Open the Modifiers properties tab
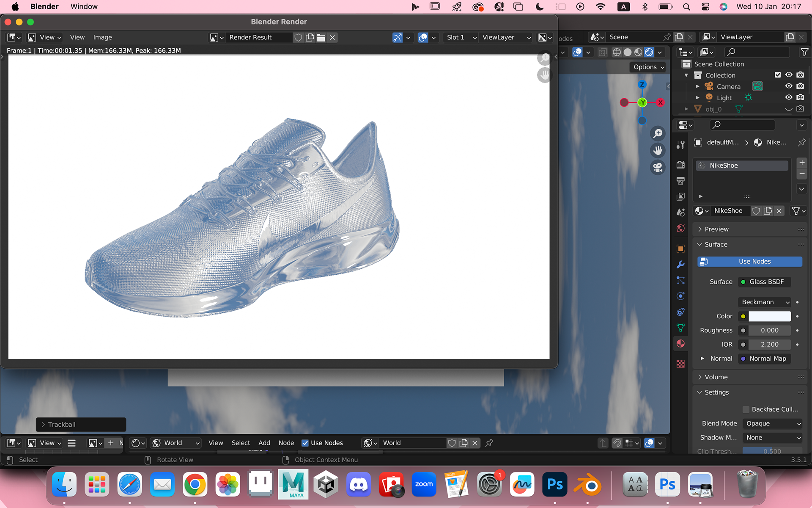Screen dimensions: 812x508 [x=680, y=265]
